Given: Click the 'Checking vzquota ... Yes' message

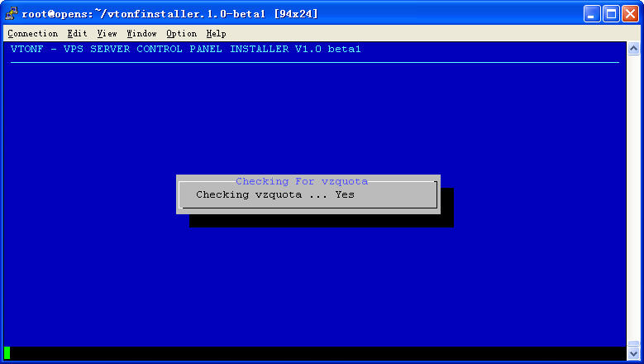Looking at the screenshot, I should (274, 194).
